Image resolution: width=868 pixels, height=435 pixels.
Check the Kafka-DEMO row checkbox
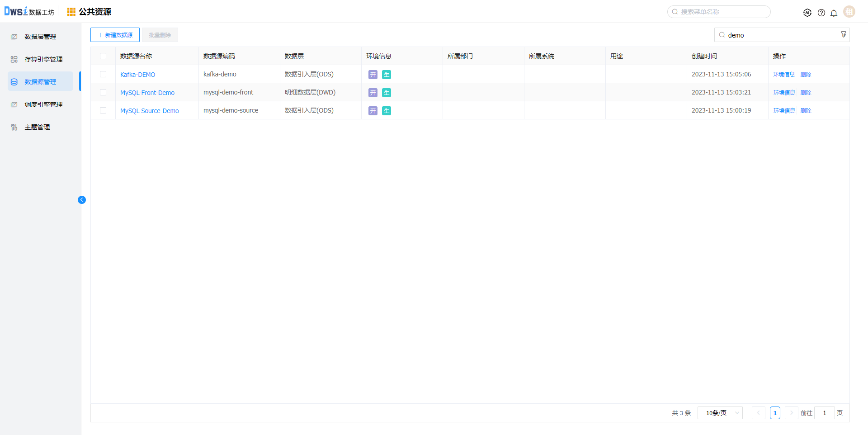[103, 74]
